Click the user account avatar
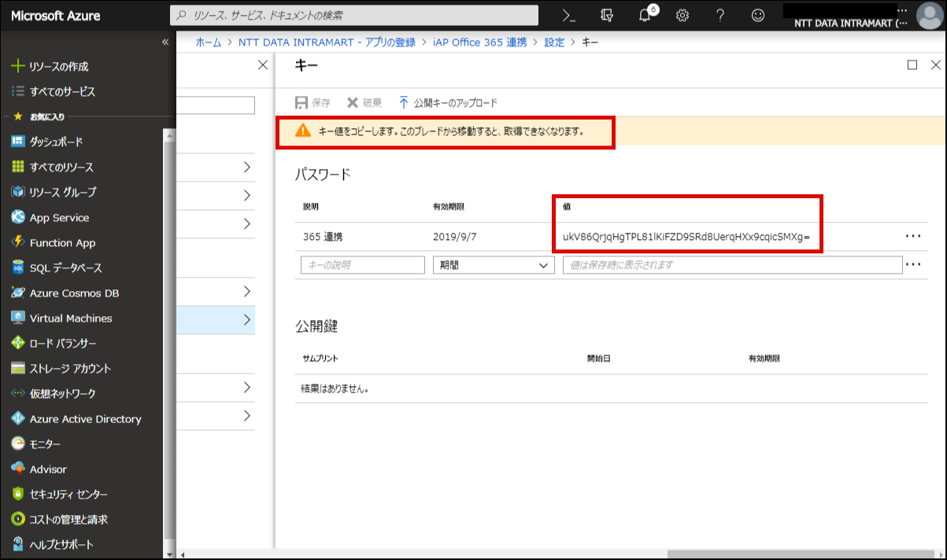Screen dimensions: 947x560 (x=929, y=16)
